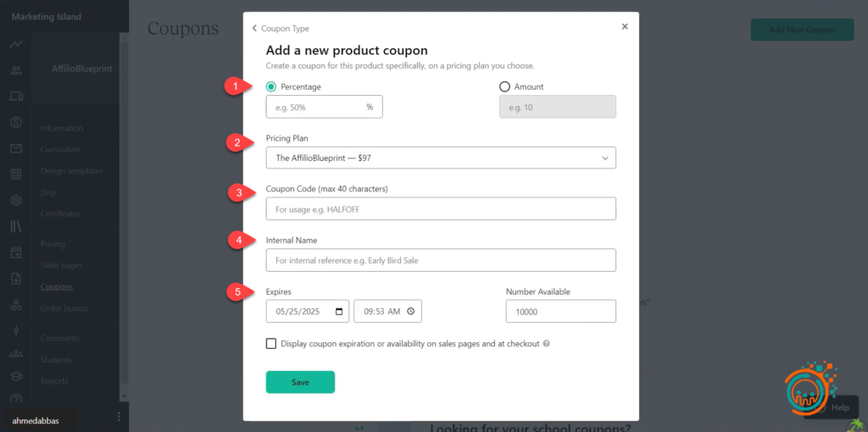Select the Percentage radio button
868x432 pixels.
coord(271,86)
